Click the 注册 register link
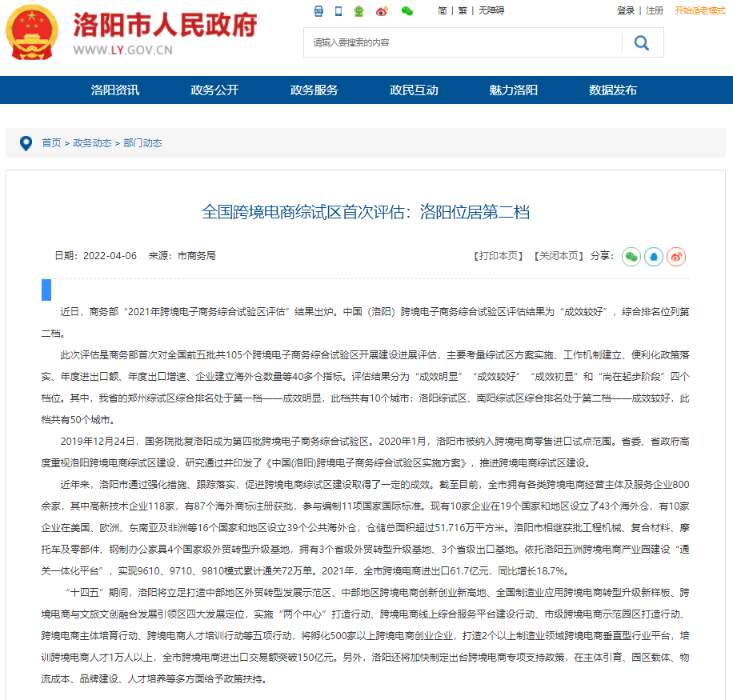The image size is (733, 700). [655, 10]
